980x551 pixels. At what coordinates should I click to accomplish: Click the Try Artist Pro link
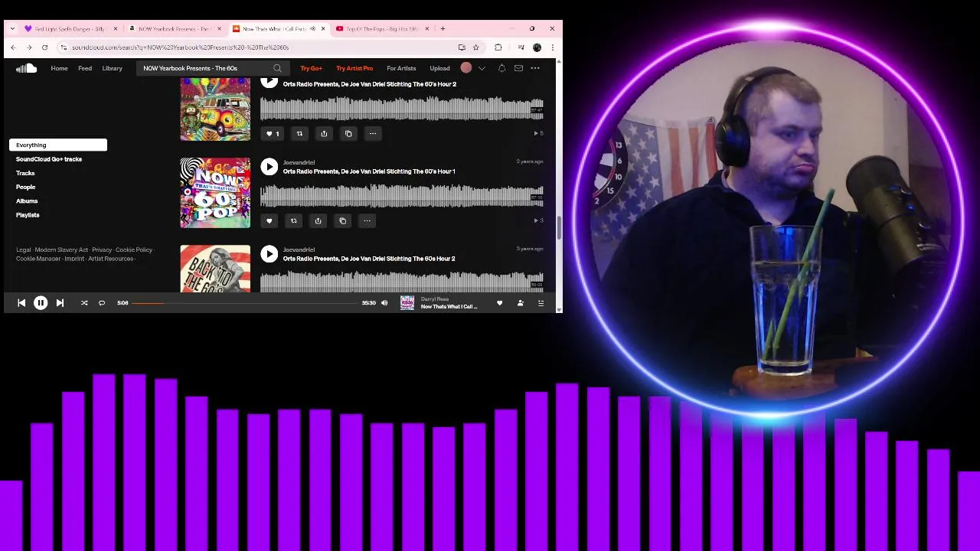point(354,68)
